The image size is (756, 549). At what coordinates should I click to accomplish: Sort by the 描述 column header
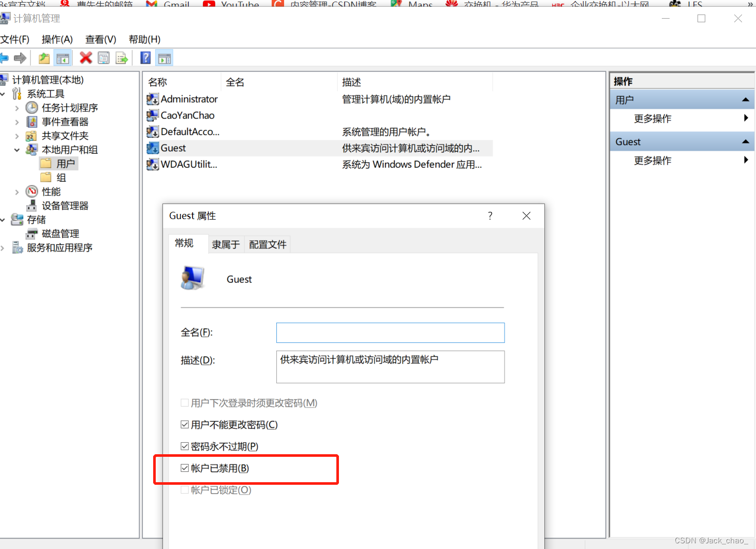point(415,82)
